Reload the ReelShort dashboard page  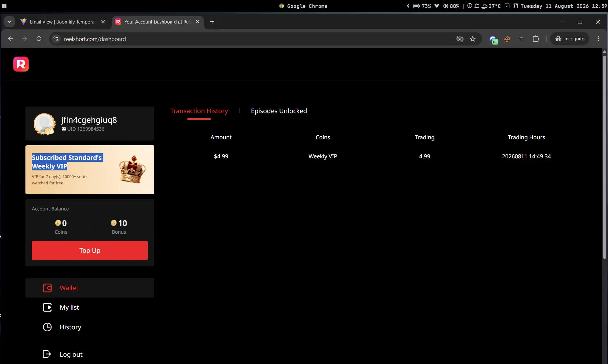[x=39, y=39]
